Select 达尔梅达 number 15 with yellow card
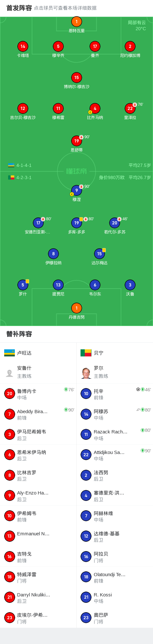153x644 pixels. [x=100, y=254]
